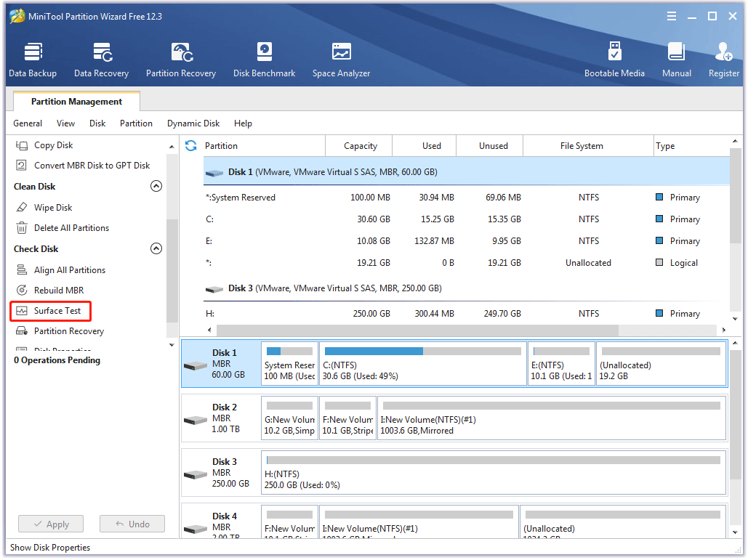Click Copy Disk action
This screenshot has width=748, height=560.
click(54, 145)
